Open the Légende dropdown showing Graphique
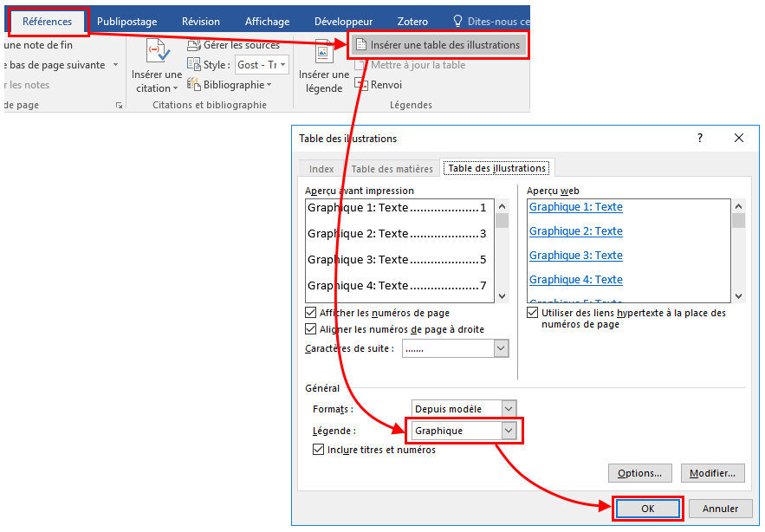 point(509,431)
